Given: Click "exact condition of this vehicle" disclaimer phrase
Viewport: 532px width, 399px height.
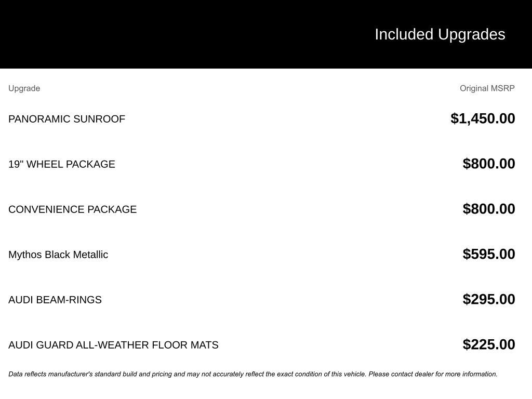Looking at the screenshot, I should (321, 374).
